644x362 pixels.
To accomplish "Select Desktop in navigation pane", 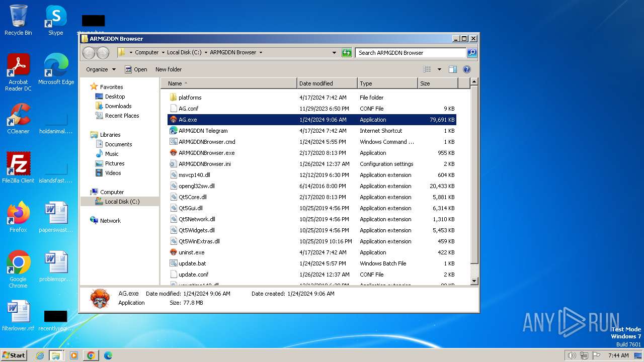I will point(115,97).
